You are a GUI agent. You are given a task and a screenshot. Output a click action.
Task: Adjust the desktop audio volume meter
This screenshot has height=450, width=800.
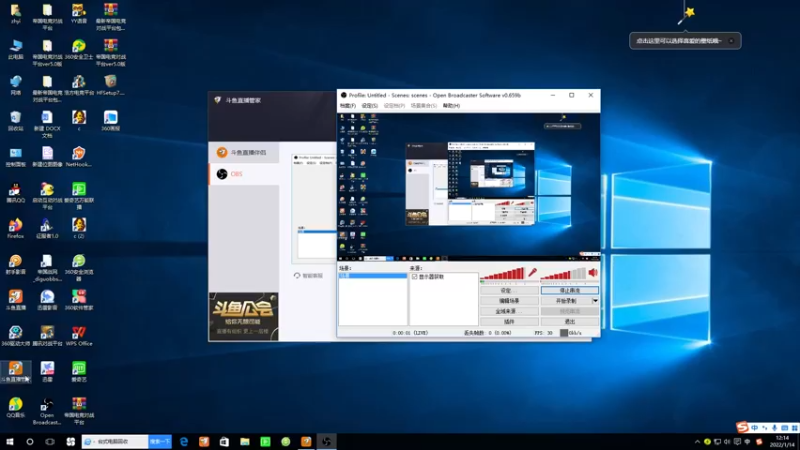(x=563, y=274)
